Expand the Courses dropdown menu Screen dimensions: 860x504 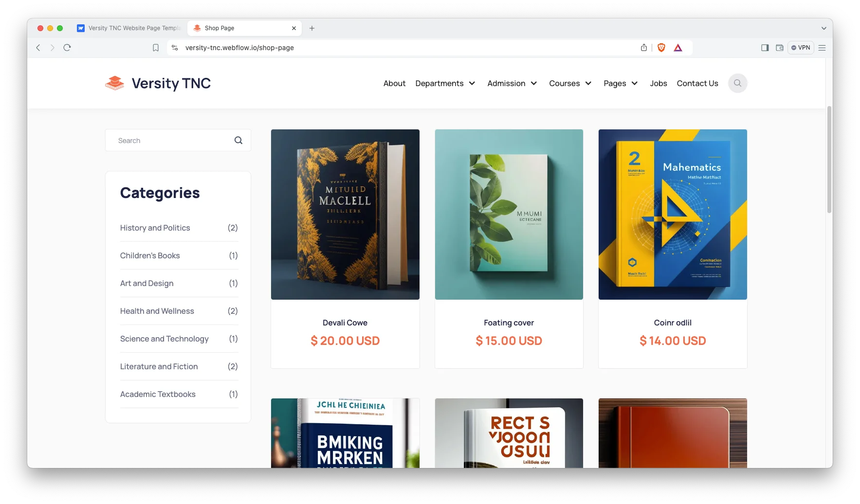pos(570,83)
